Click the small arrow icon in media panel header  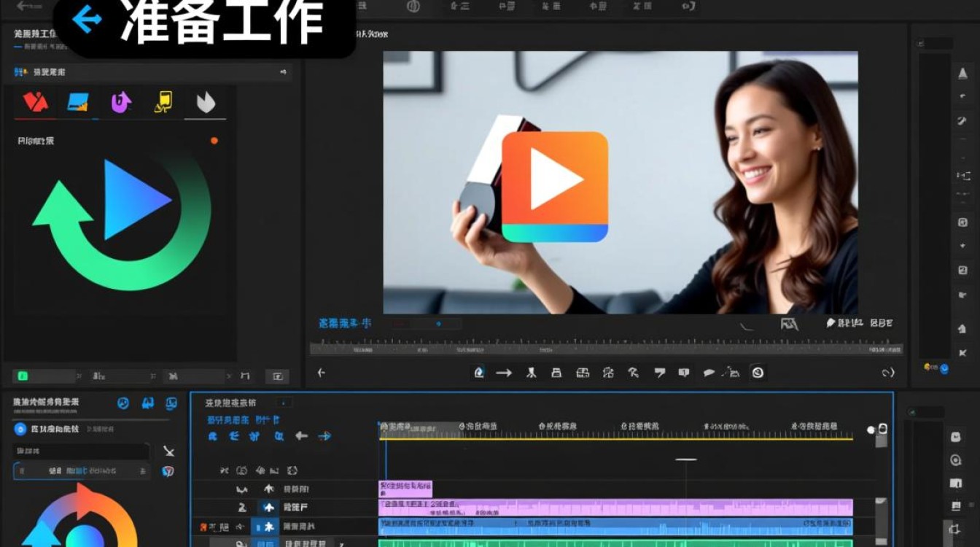point(283,72)
